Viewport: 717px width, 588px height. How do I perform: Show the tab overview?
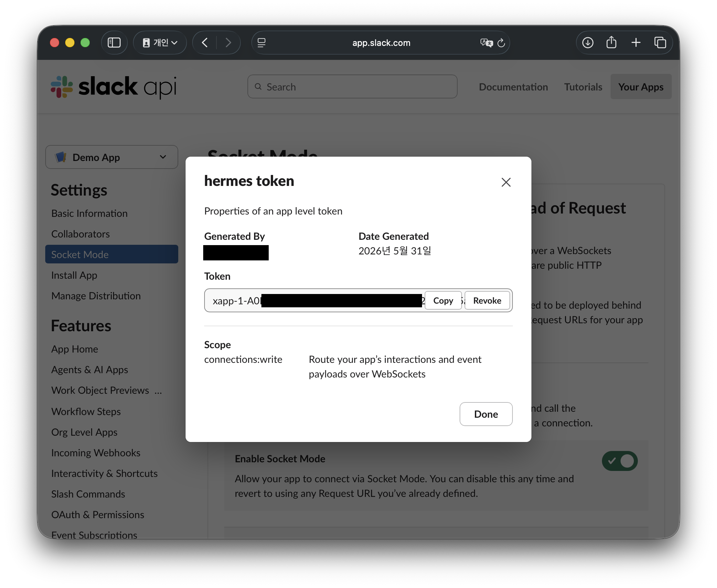[x=660, y=43]
